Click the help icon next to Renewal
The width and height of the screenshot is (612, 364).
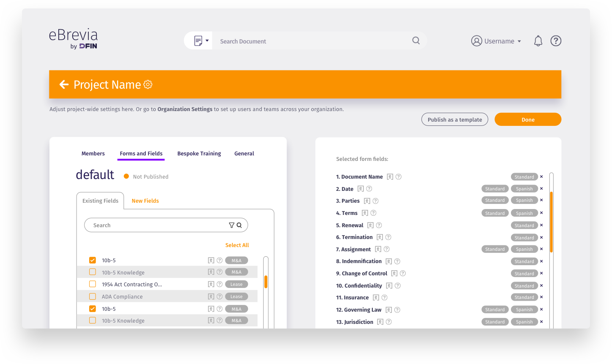click(379, 225)
